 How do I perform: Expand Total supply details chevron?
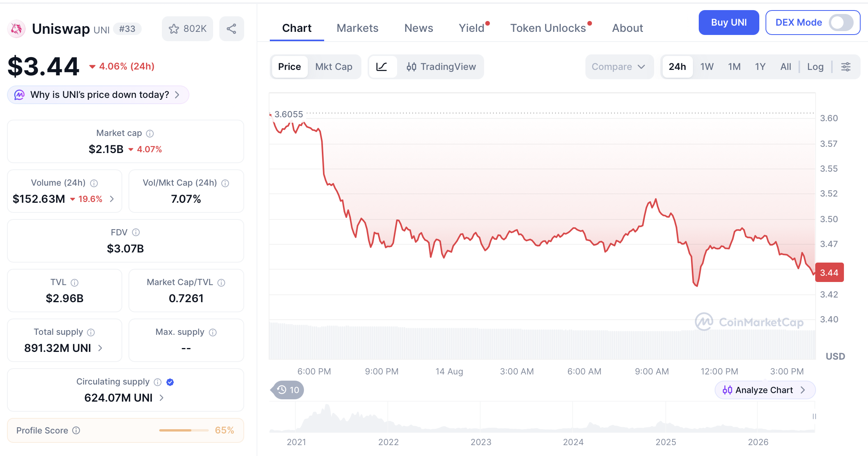pos(100,348)
